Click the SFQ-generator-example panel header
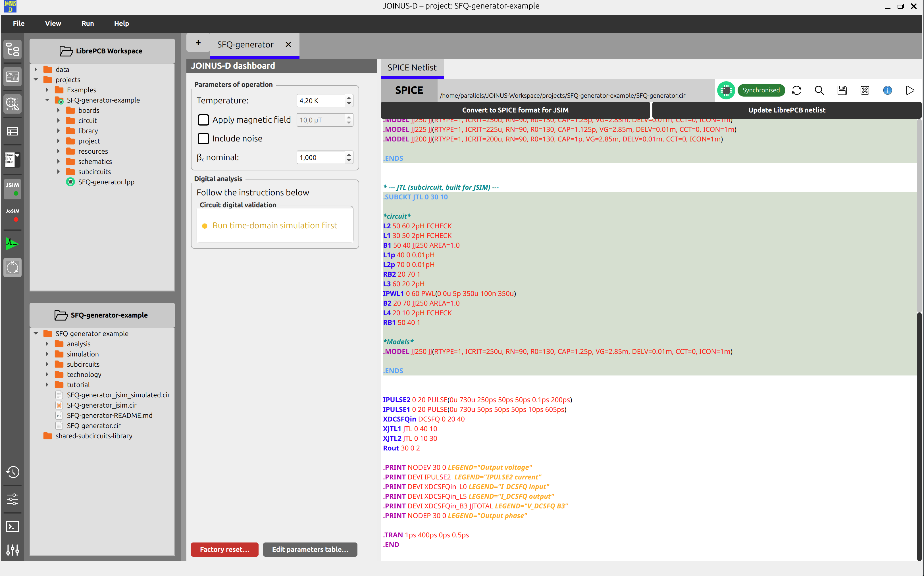 point(102,316)
